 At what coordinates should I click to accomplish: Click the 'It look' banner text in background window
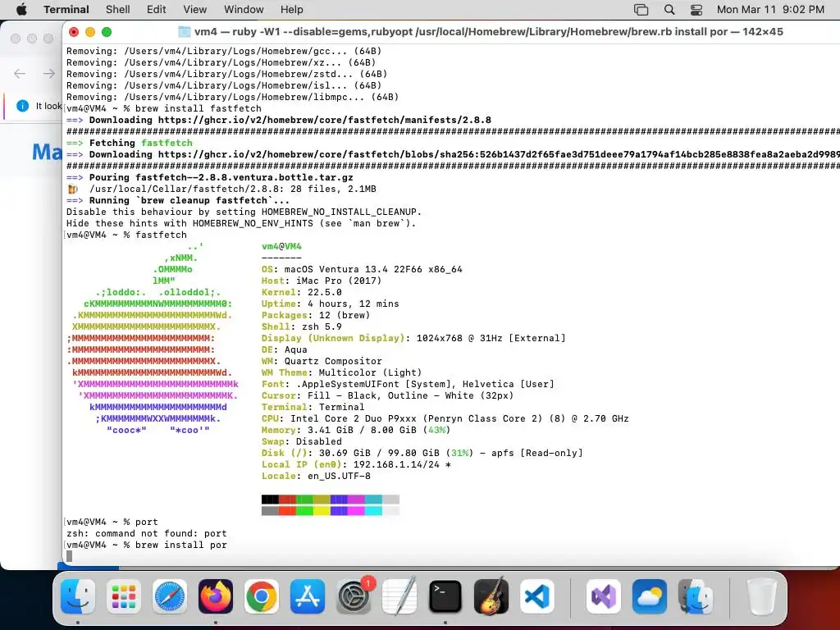pos(48,106)
